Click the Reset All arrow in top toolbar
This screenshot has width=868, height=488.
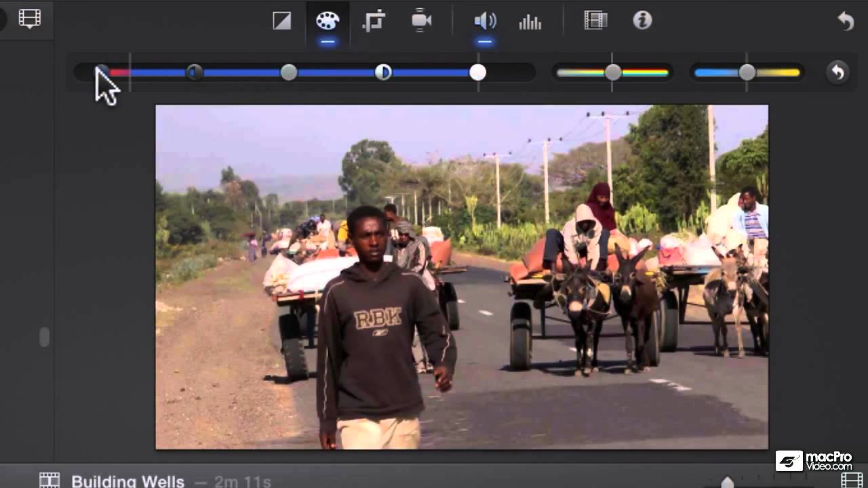point(845,21)
